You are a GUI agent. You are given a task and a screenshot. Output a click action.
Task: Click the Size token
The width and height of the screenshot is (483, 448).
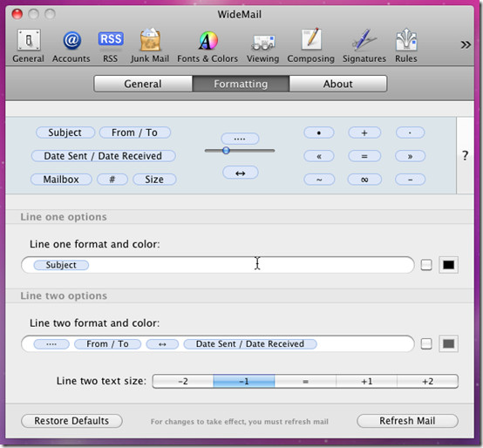pyautogui.click(x=154, y=180)
